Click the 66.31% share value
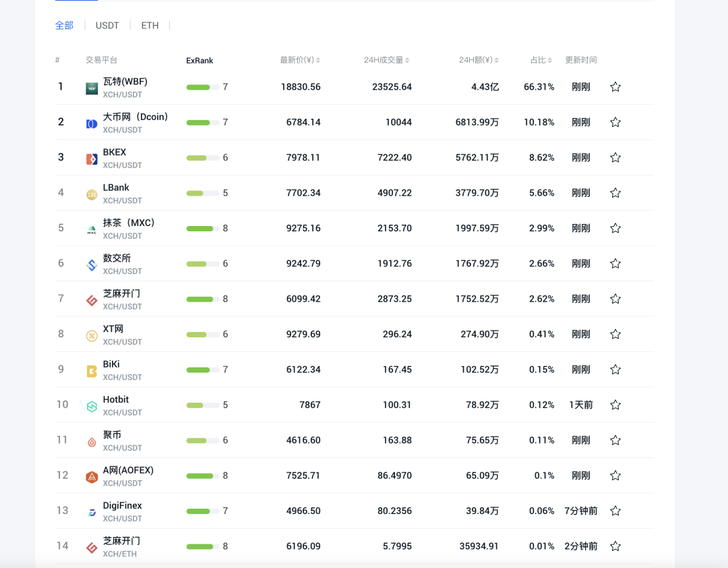The image size is (728, 568). click(539, 87)
